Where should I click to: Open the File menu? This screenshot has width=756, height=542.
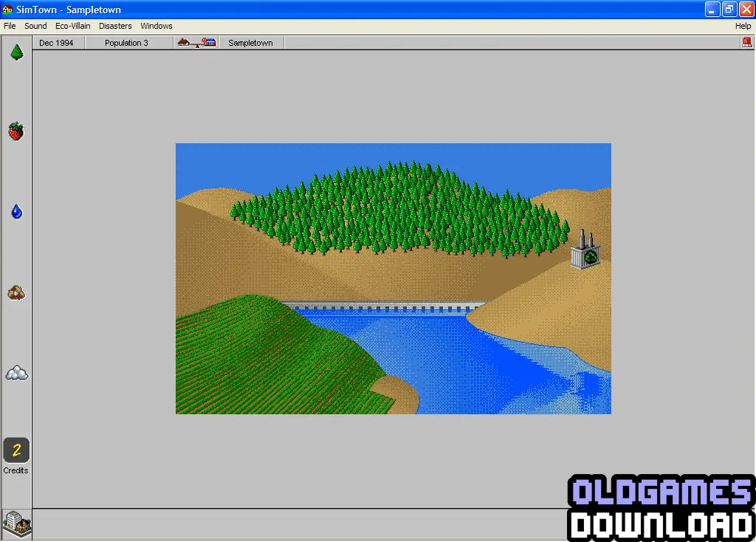pos(10,26)
